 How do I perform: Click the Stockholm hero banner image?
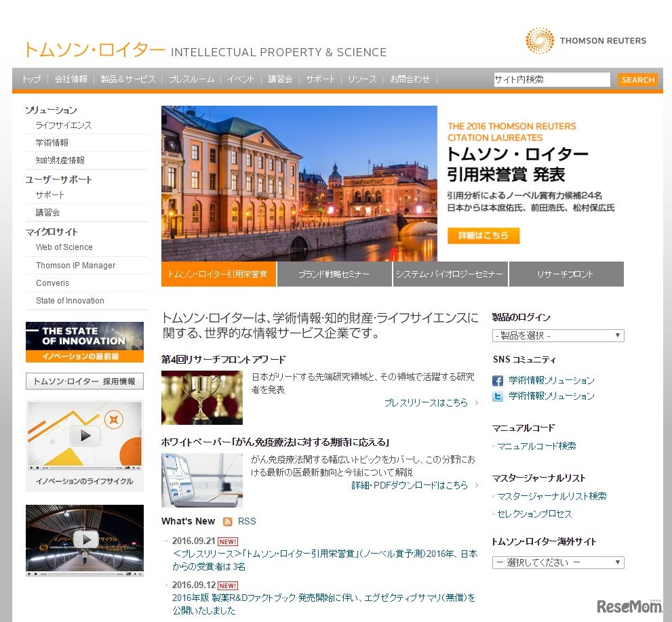click(299, 184)
